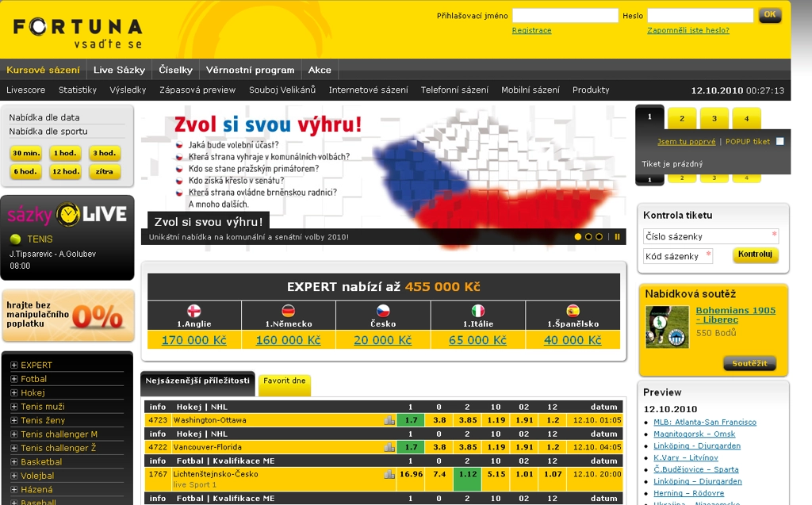Select ticket tab number 3
The width and height of the screenshot is (812, 505).
(x=714, y=119)
